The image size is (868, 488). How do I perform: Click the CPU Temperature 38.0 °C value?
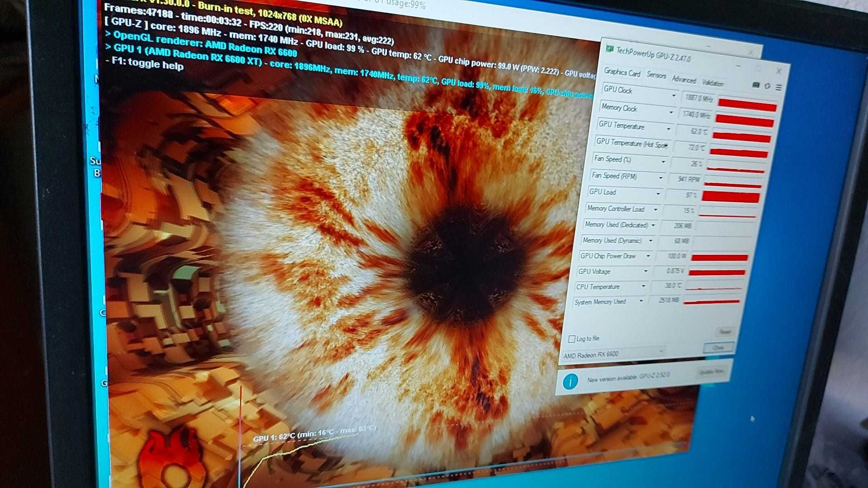tap(673, 286)
